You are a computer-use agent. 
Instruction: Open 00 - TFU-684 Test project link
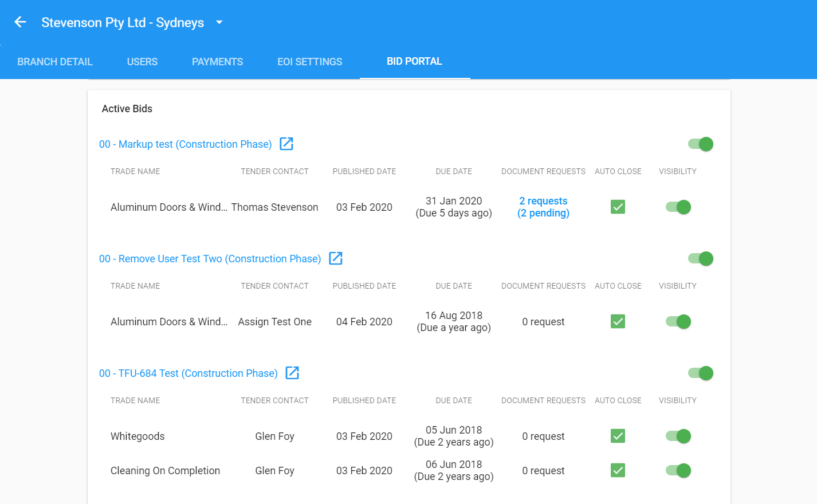[188, 373]
